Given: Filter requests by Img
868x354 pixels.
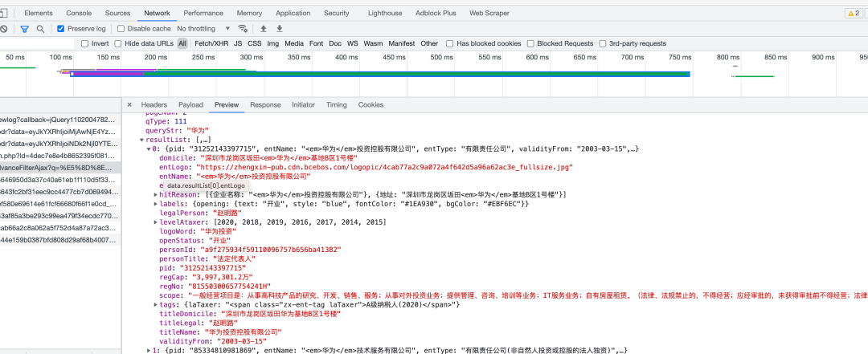Looking at the screenshot, I should [x=273, y=43].
